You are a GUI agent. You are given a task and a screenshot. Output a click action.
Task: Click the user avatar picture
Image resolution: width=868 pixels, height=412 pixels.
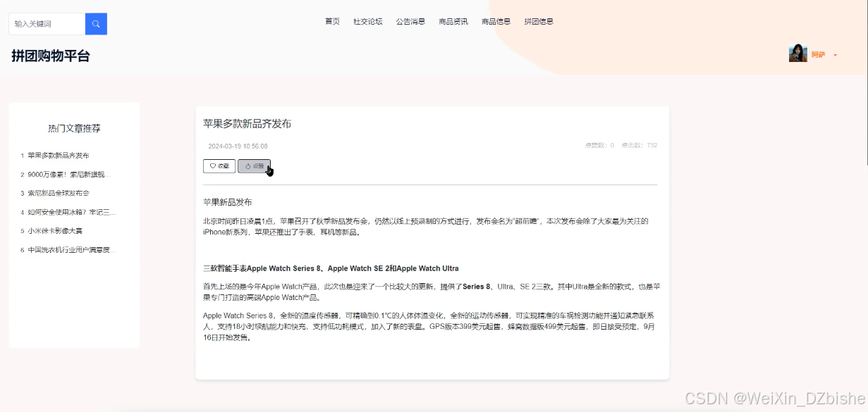pos(797,54)
